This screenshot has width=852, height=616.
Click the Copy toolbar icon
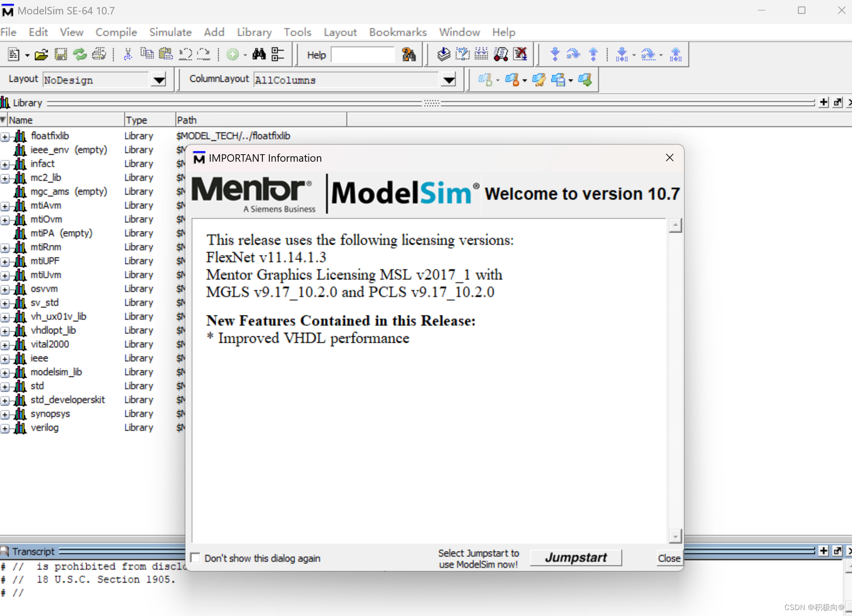[147, 55]
